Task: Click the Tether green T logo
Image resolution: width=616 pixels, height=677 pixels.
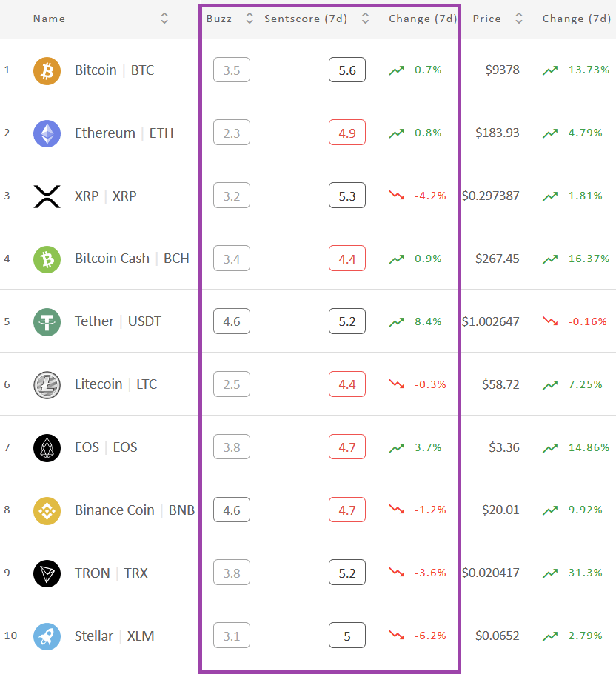Action: click(47, 322)
